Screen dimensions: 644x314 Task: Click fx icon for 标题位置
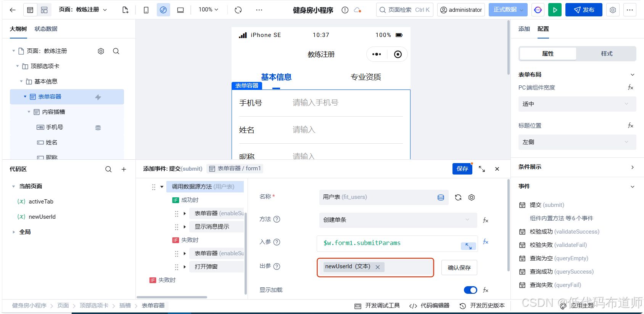631,125
